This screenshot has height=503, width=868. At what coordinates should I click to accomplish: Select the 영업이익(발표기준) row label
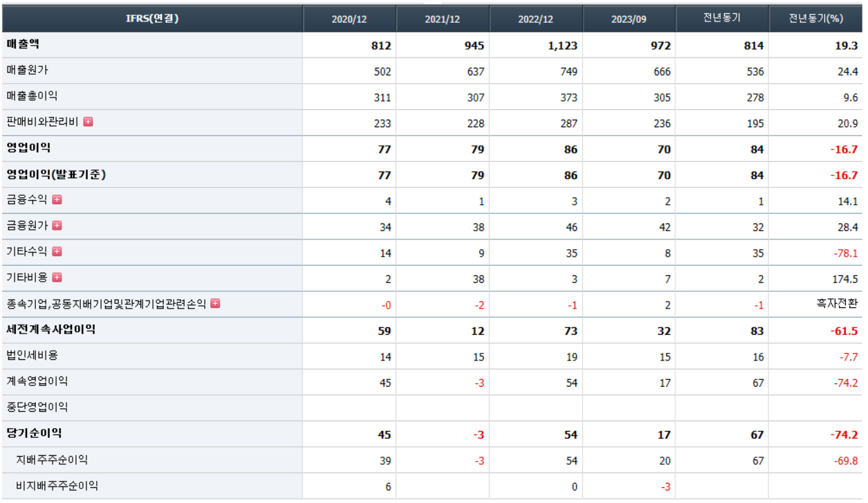click(56, 174)
